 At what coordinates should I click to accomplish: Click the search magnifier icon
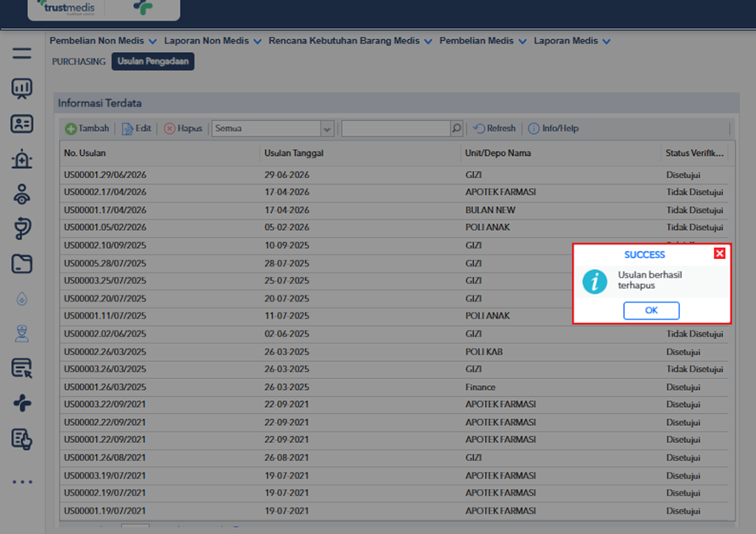click(457, 129)
